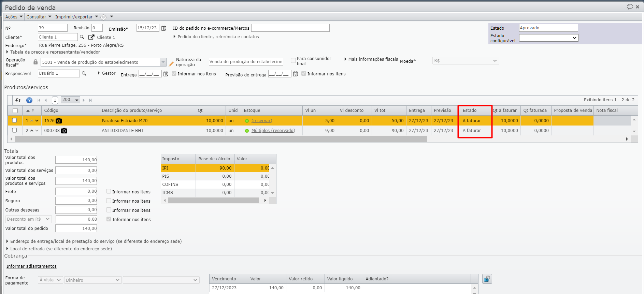This screenshot has width=644, height=294.
Task: Open the blue help icon in products grid
Action: [29, 100]
